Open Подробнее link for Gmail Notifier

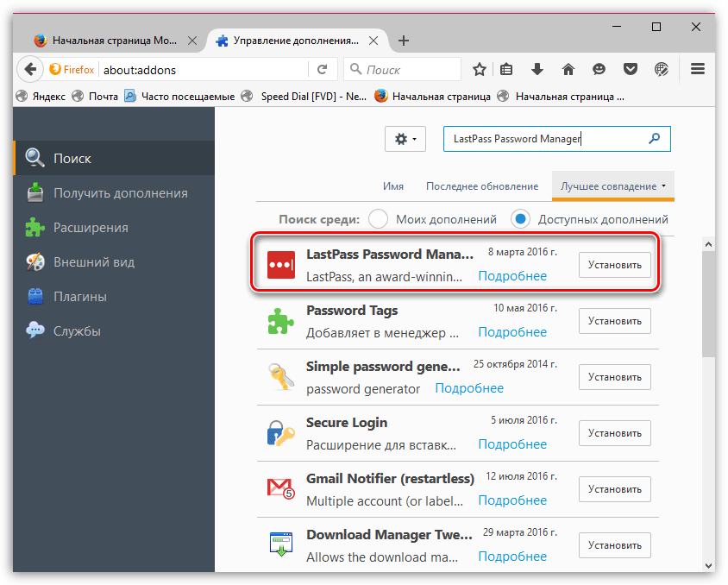tap(512, 500)
